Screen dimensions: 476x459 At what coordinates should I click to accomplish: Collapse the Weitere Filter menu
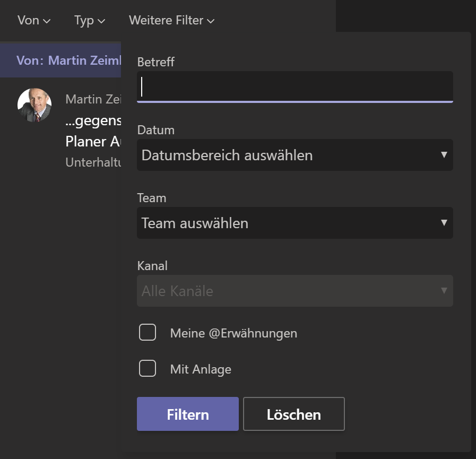click(171, 21)
